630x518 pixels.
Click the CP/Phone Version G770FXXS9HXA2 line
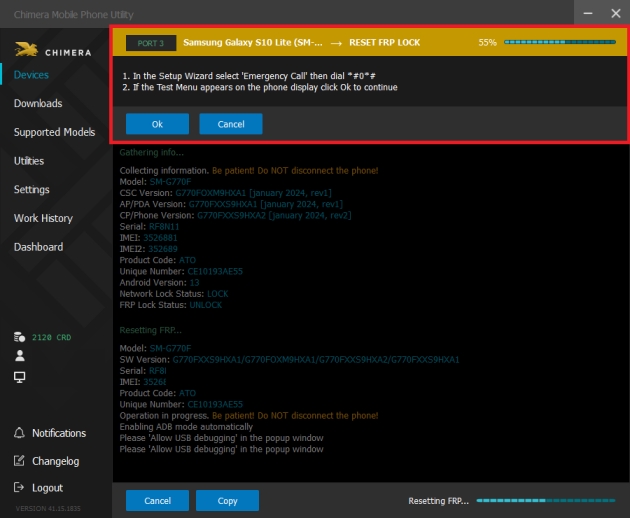(235, 215)
